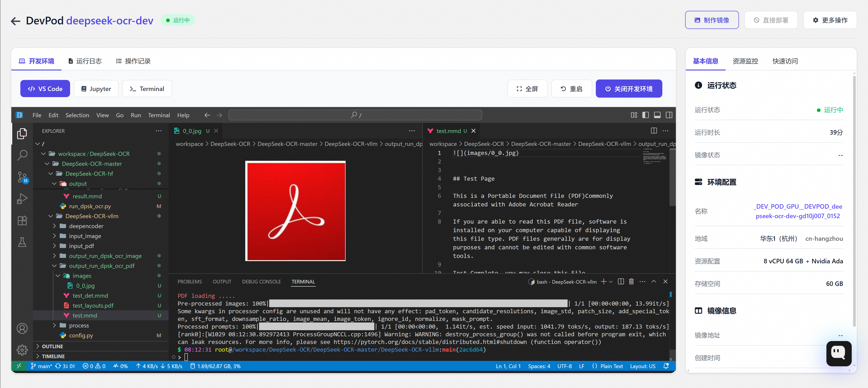Open the Selection menu

[x=77, y=115]
